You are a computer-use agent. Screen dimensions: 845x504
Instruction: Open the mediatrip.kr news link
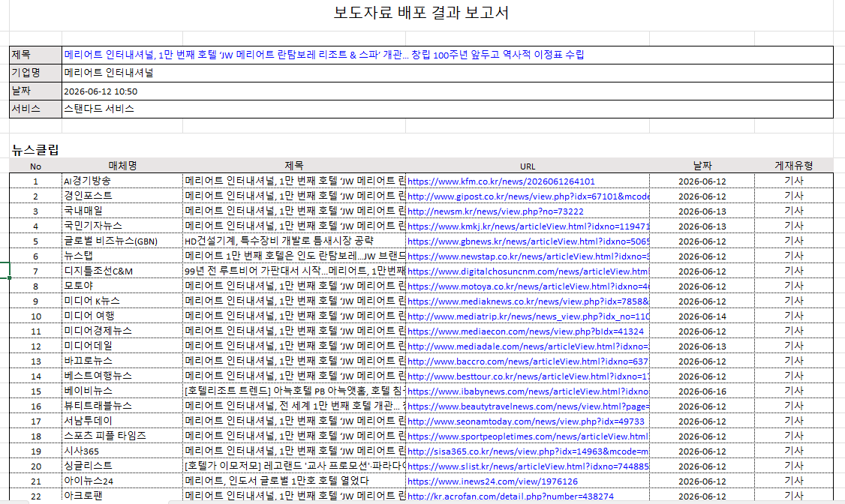coord(528,316)
